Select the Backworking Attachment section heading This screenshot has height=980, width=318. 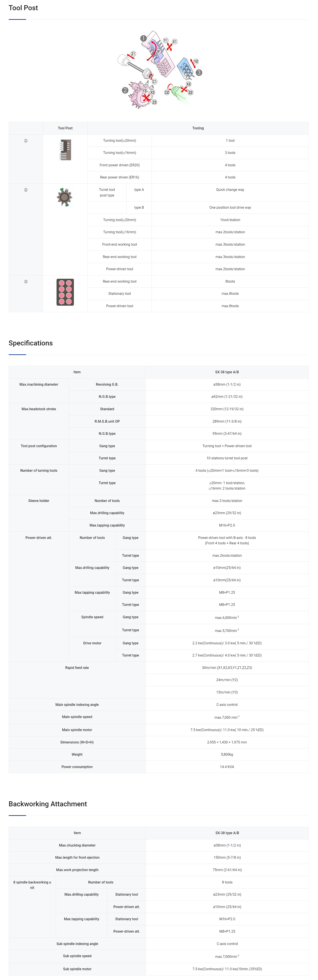coord(48,804)
